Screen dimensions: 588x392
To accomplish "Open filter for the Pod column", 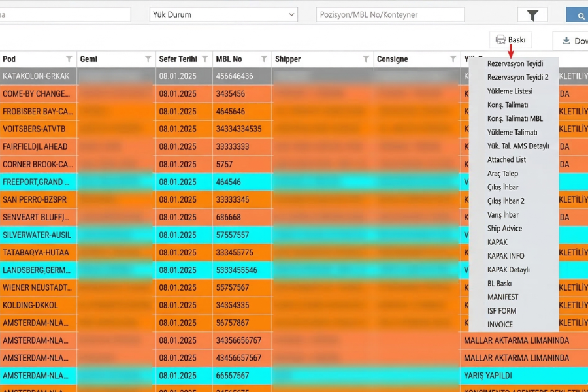I will pyautogui.click(x=69, y=59).
